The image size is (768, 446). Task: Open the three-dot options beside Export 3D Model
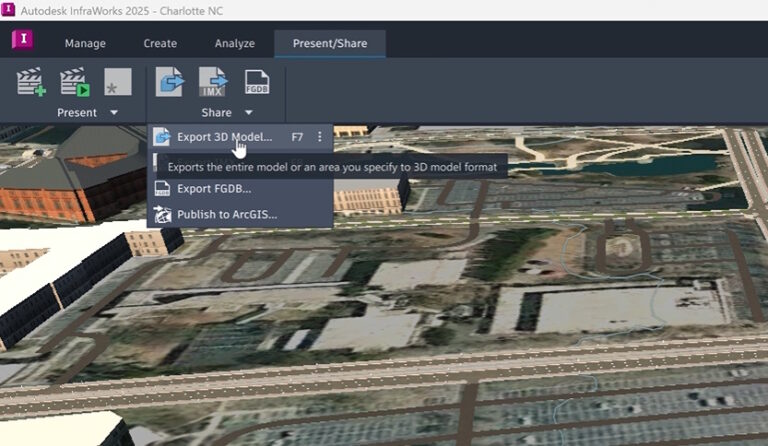320,137
